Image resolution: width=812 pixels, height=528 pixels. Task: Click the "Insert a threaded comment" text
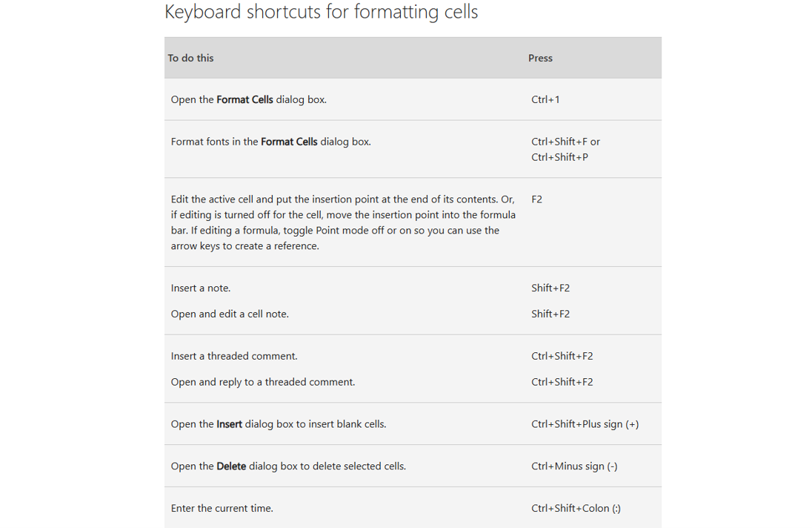234,356
